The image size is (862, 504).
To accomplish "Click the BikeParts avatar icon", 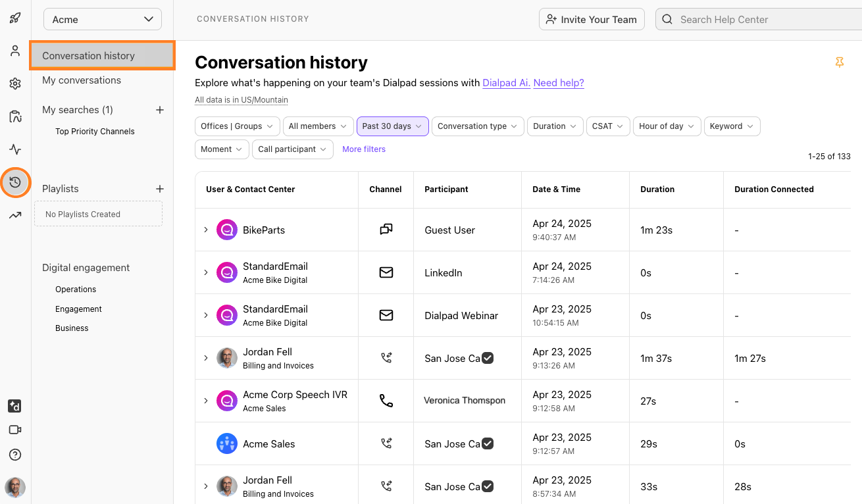I will click(227, 230).
